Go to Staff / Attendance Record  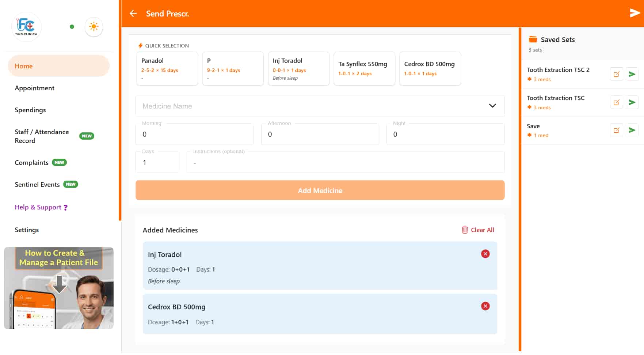click(x=42, y=136)
